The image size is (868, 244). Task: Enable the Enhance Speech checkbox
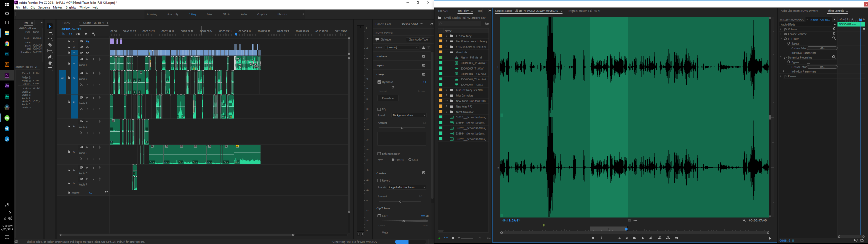tap(379, 154)
